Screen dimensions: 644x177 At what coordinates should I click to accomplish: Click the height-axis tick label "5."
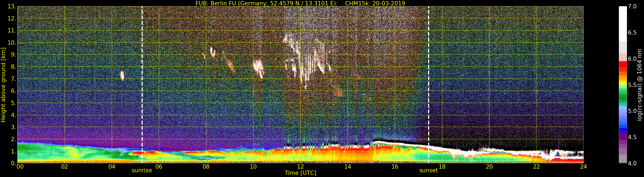13,103
